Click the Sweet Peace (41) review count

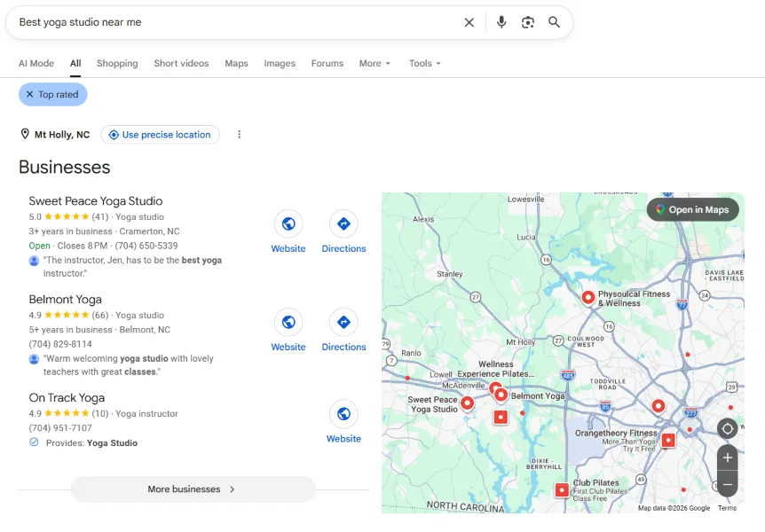100,217
